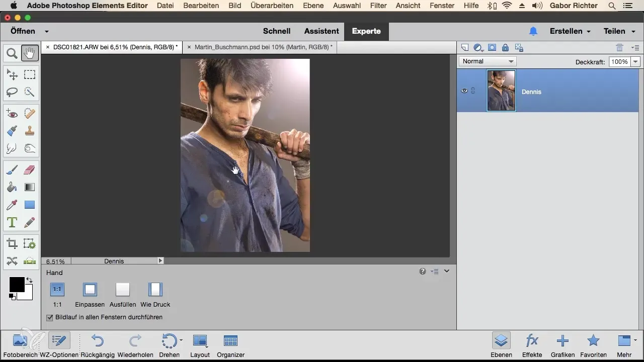Select the Rectangle shape tool
The height and width of the screenshot is (362, 644).
[30, 205]
